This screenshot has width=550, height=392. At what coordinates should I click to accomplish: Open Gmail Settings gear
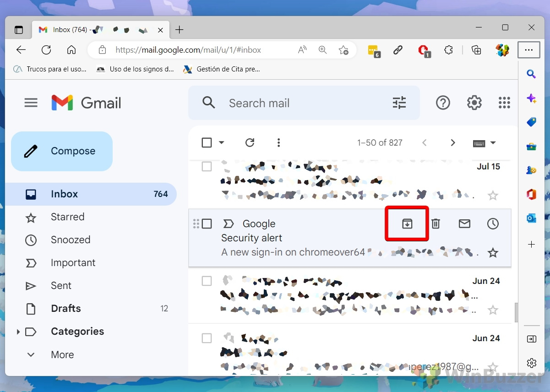pyautogui.click(x=474, y=103)
